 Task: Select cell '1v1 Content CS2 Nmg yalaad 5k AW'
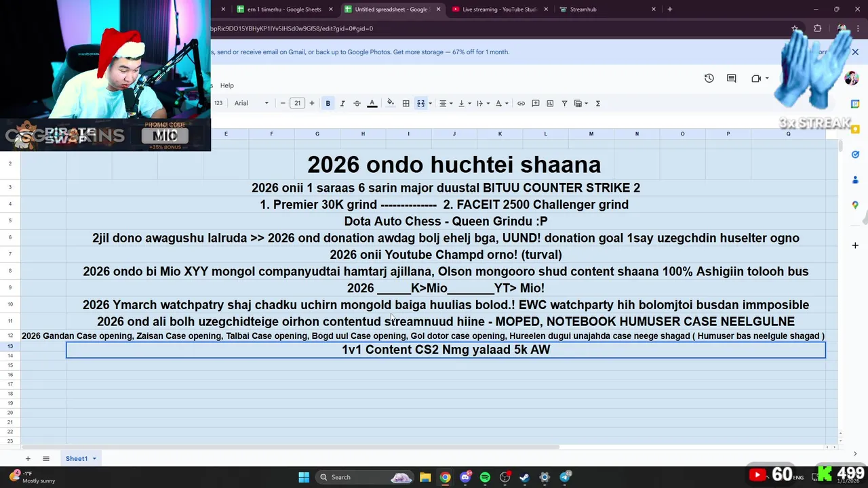pos(446,350)
